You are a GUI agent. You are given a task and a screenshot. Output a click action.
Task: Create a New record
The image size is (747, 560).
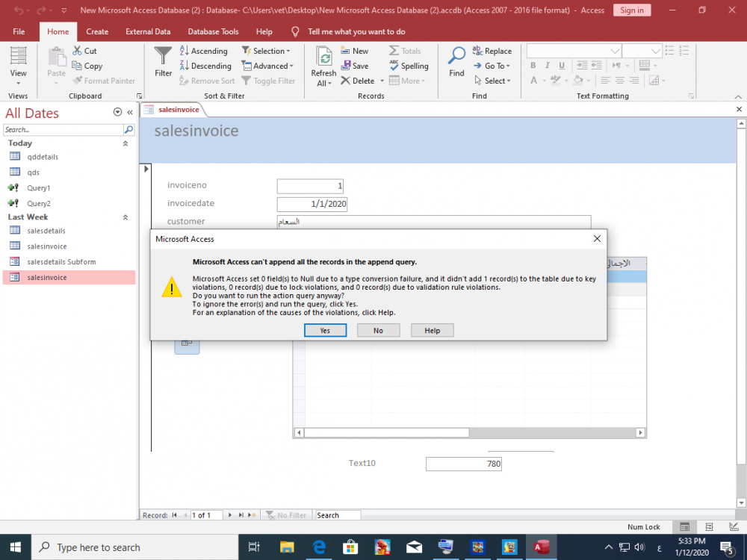point(354,51)
